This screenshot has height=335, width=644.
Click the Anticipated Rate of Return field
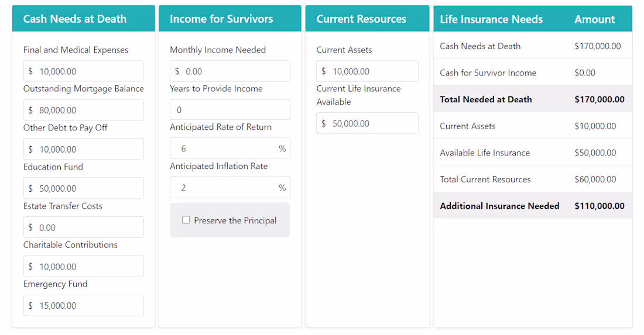pyautogui.click(x=230, y=148)
